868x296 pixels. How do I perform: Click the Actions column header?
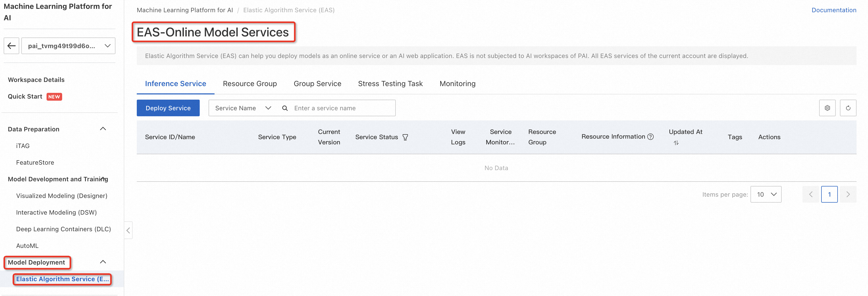pos(769,137)
